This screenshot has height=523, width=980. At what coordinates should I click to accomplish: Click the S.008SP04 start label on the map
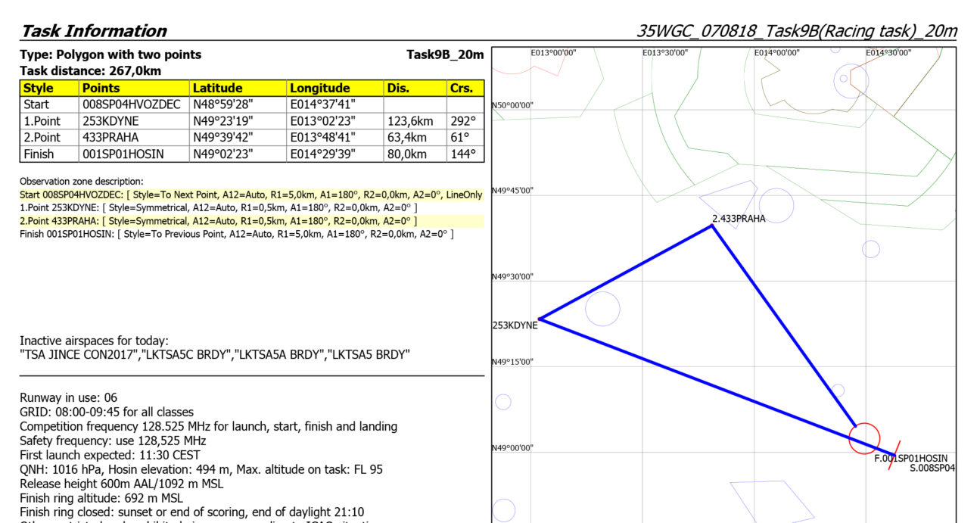coord(932,469)
